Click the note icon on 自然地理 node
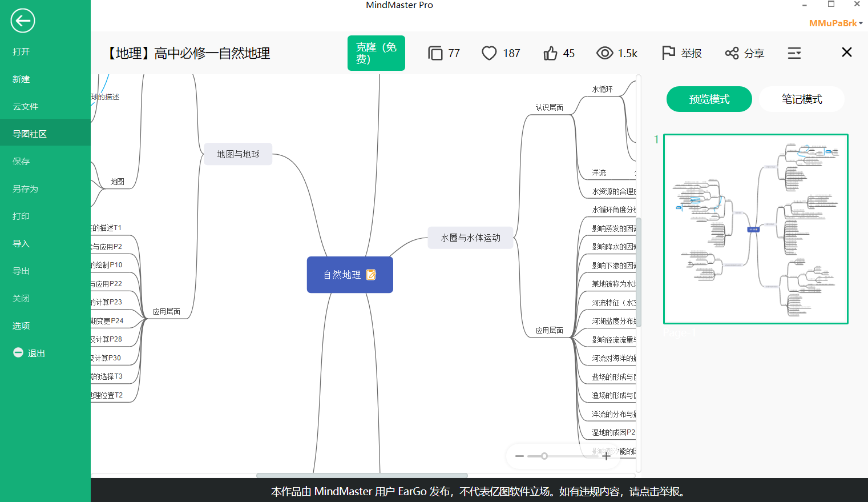868x502 pixels. tap(371, 275)
